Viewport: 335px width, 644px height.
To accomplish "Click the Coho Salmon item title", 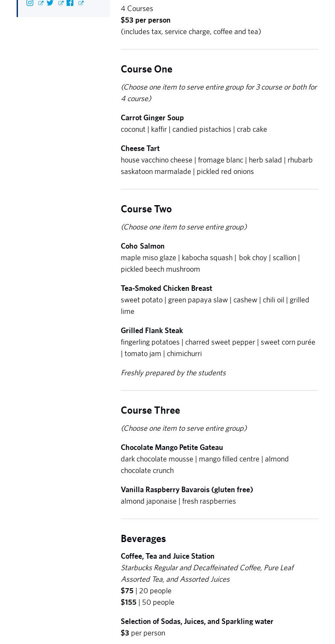I will pyautogui.click(x=143, y=246).
